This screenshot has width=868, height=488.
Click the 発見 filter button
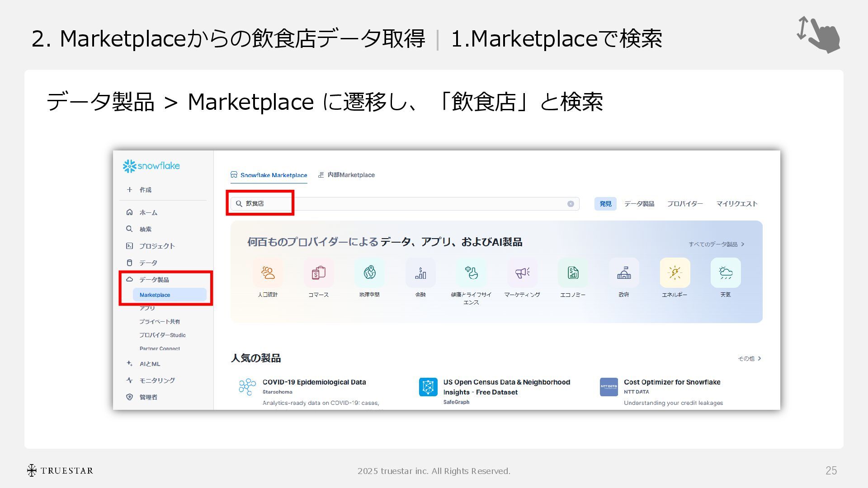(605, 204)
